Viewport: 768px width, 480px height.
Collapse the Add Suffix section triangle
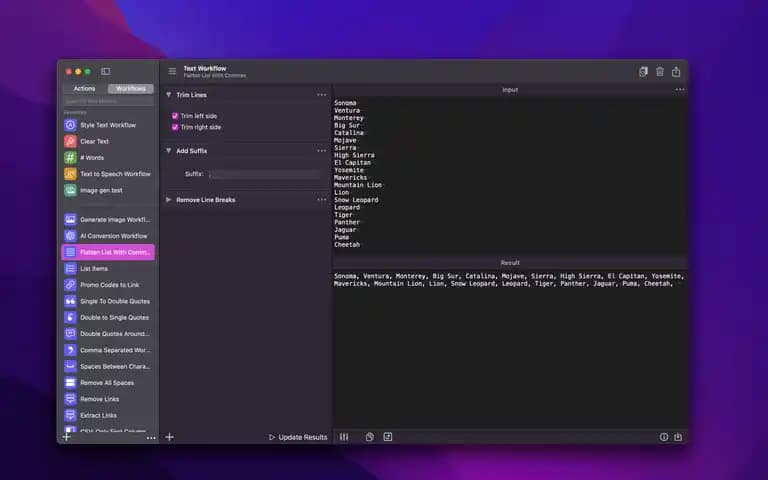[168, 151]
